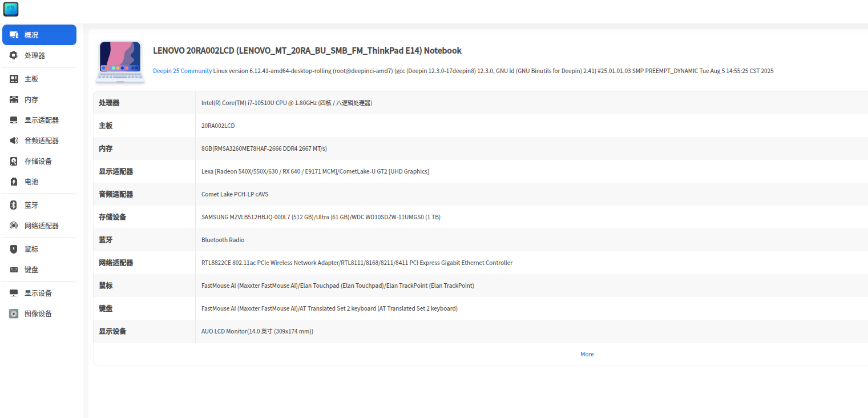Screen dimensions: 868x418
Task: Select the 显示适配器 display adapter icon
Action: pos(14,120)
